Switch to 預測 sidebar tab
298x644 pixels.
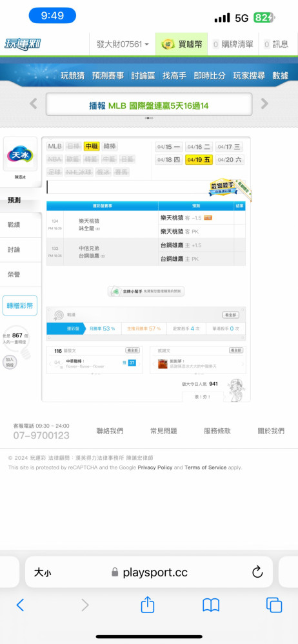pyautogui.click(x=21, y=200)
